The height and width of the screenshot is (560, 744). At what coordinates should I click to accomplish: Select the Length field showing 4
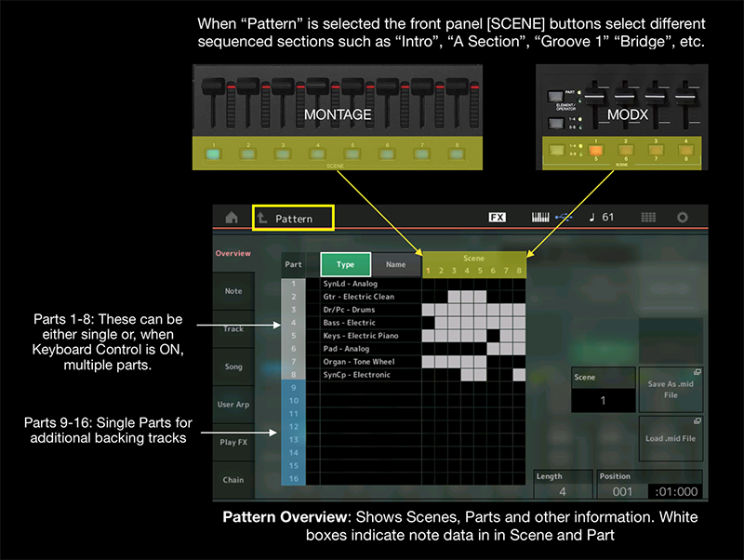[x=563, y=492]
